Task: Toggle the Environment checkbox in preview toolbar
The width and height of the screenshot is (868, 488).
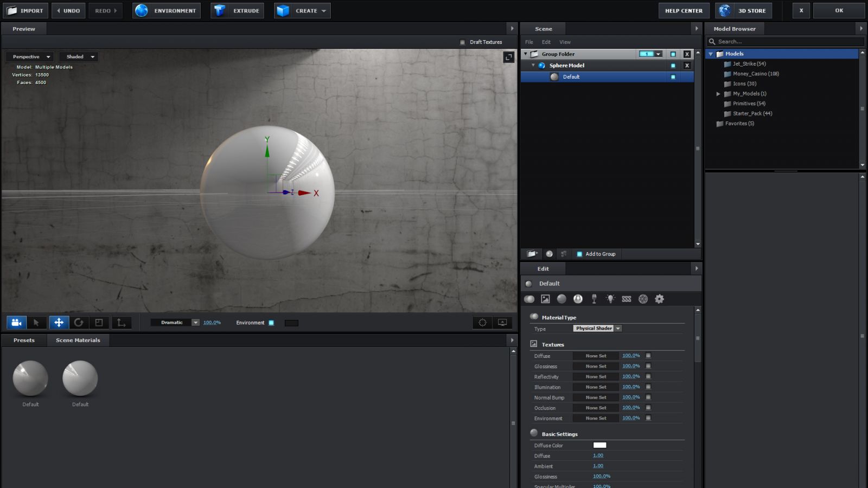Action: coord(271,322)
